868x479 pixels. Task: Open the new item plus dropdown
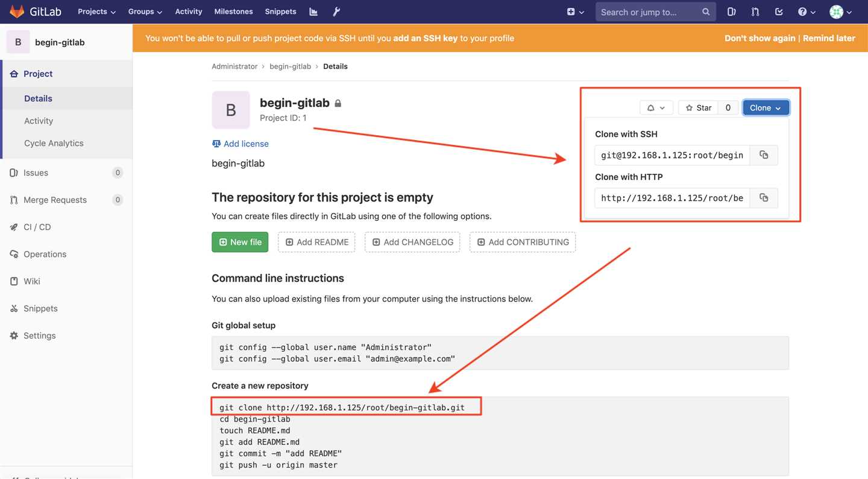[576, 11]
